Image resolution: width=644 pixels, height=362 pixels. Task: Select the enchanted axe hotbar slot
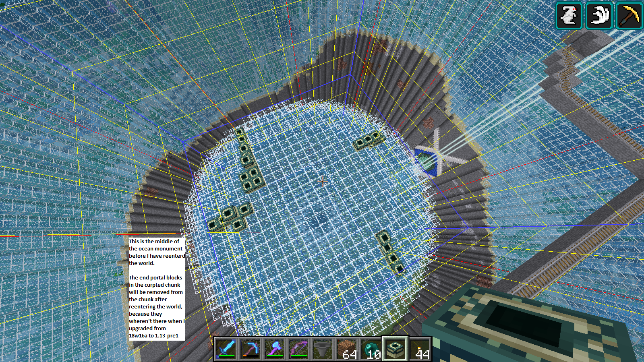(274, 348)
